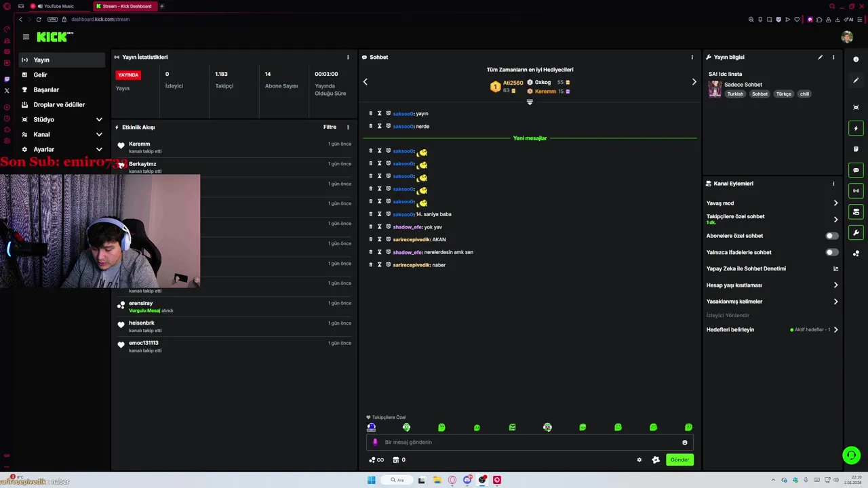Open Hesap yaşı kısıtlaması arrow

[835, 285]
